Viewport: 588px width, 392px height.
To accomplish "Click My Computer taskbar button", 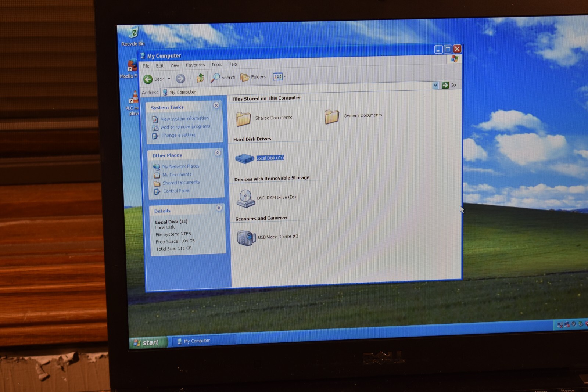I will (x=203, y=341).
